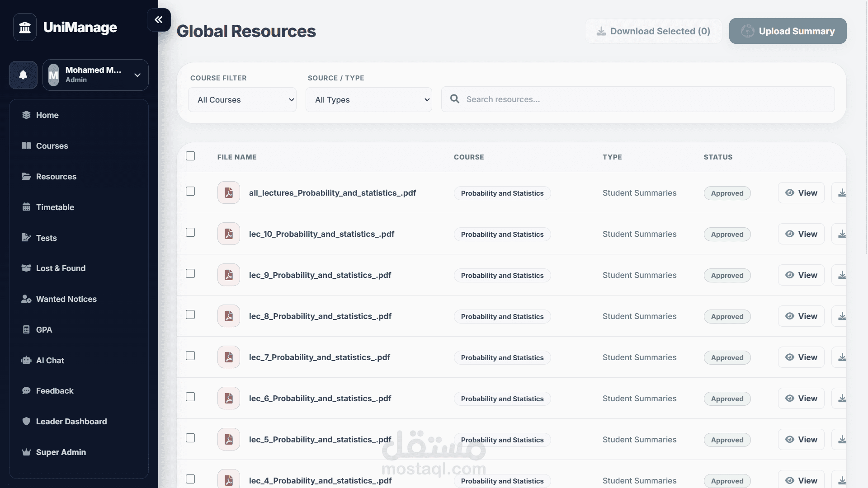Download the all_lectures_Probability_and_statistics_.pdf file via its download icon
This screenshot has height=488, width=868.
(x=842, y=193)
